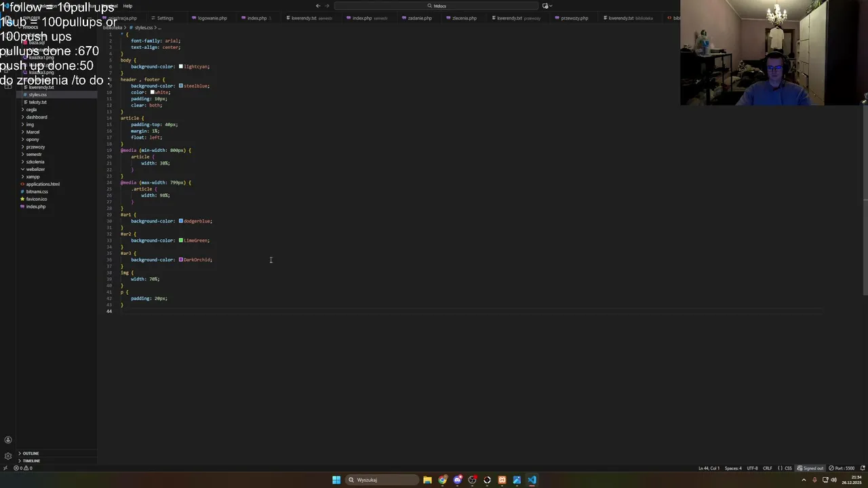The width and height of the screenshot is (868, 488).
Task: Show errors and warnings count in status bar
Action: point(23,468)
